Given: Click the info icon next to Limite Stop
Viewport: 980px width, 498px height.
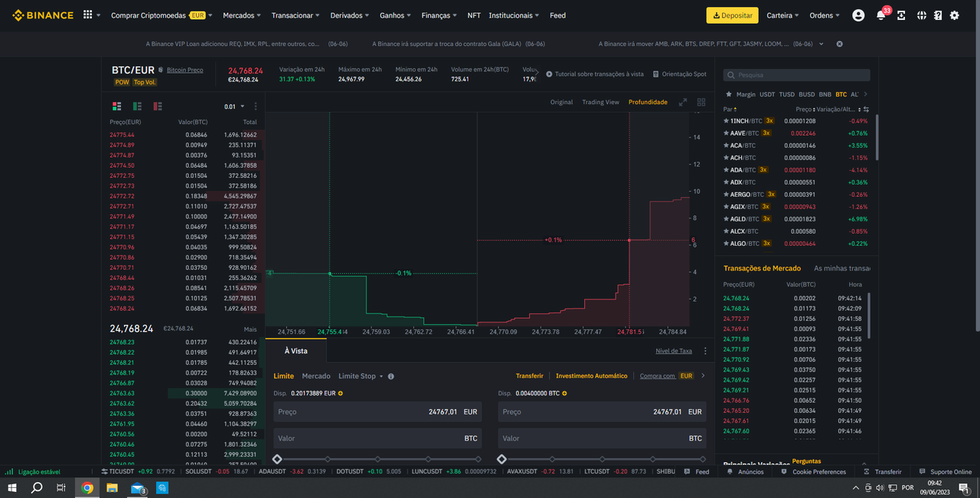Looking at the screenshot, I should pos(390,376).
